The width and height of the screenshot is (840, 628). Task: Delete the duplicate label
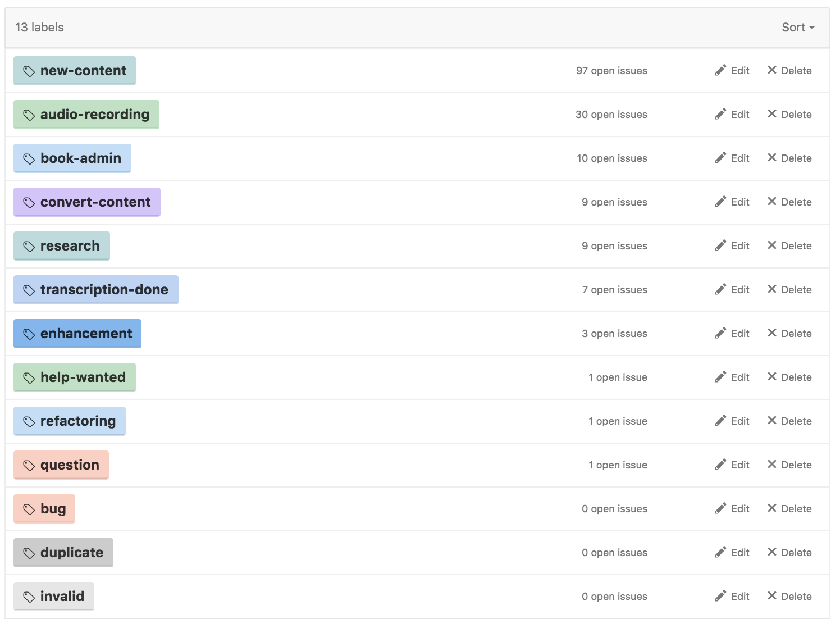click(789, 553)
